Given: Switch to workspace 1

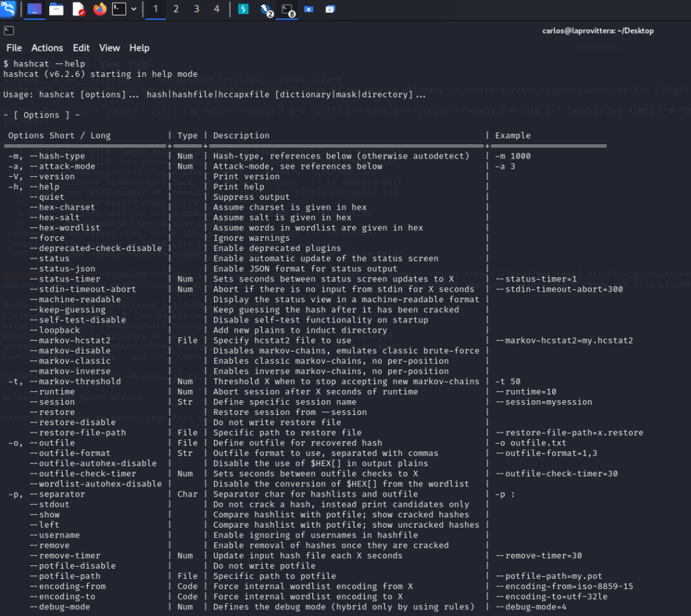Looking at the screenshot, I should 156,9.
